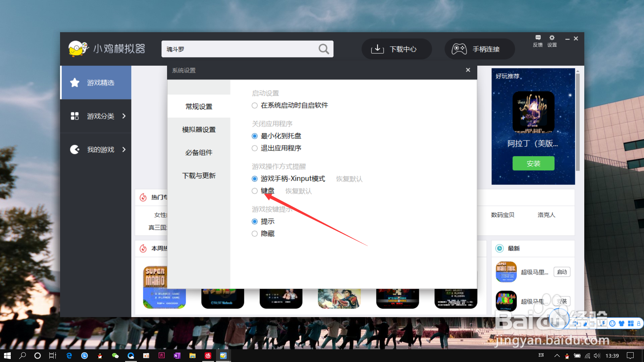The width and height of the screenshot is (644, 362).
Task: Open Microsoft Edge from the taskbar
Action: (x=69, y=356)
